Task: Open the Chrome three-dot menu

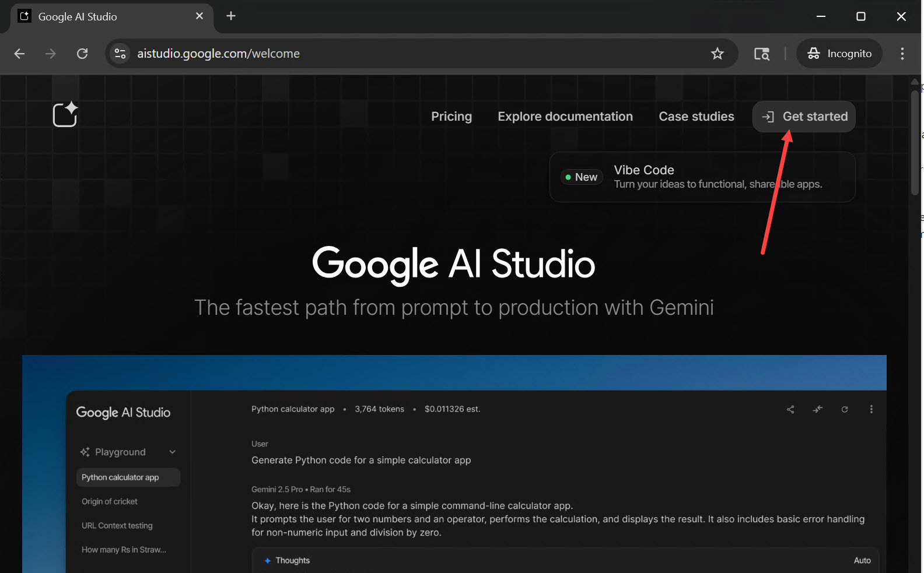Action: [x=902, y=54]
